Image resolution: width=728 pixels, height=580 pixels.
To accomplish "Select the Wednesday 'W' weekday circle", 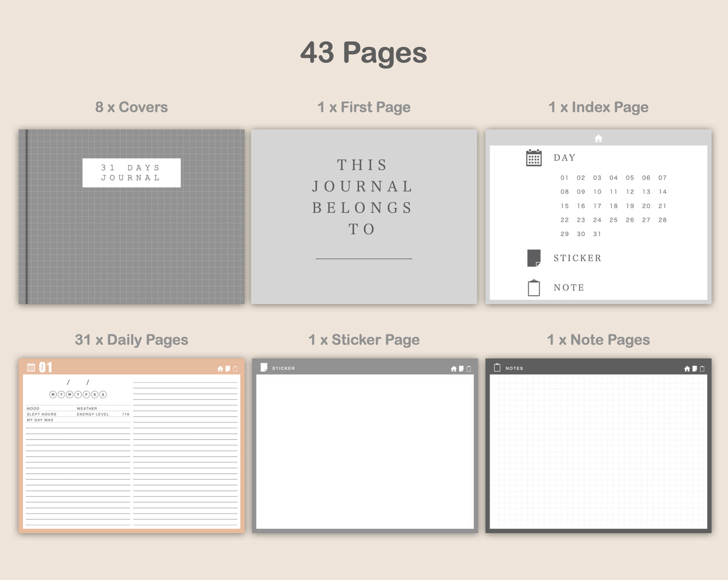I will click(70, 395).
